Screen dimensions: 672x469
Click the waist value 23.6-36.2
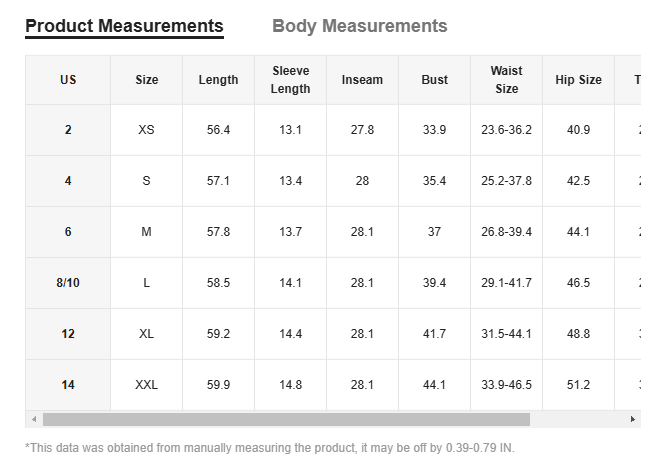click(x=506, y=130)
